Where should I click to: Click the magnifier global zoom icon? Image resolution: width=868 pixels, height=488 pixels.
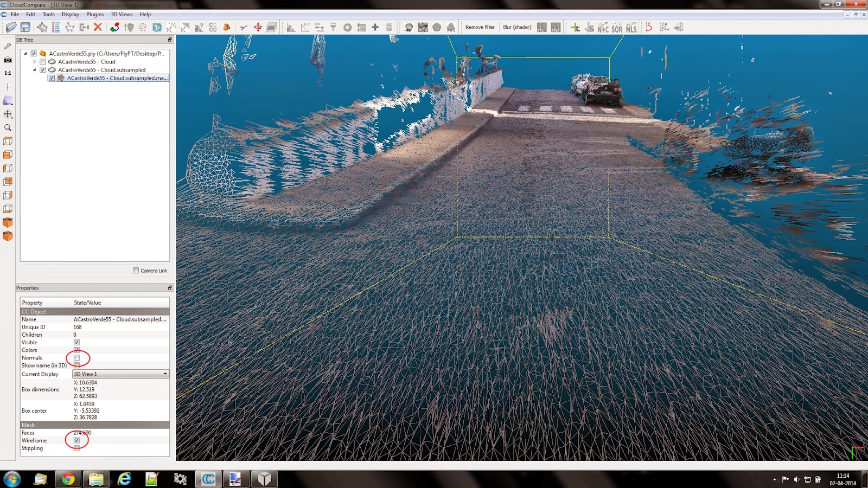click(x=8, y=128)
